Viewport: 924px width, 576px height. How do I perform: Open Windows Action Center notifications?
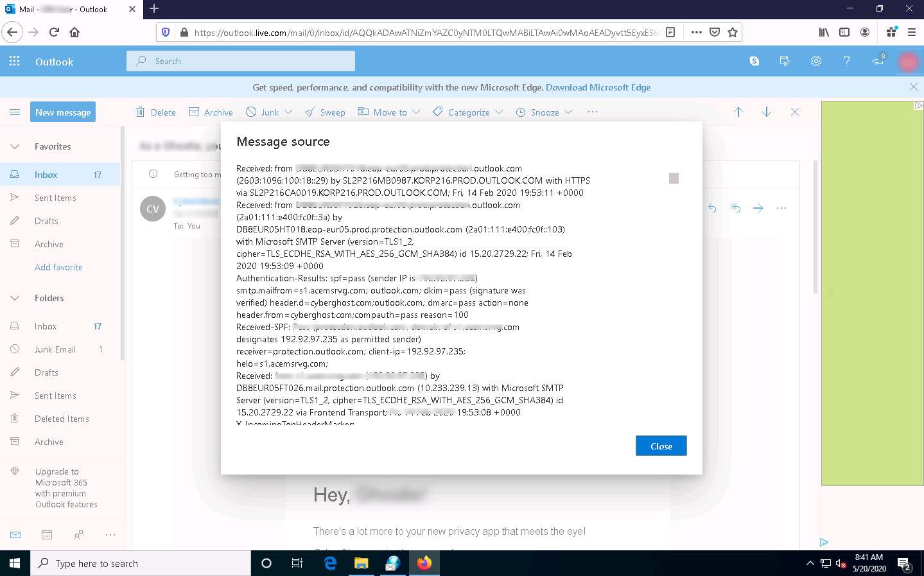(905, 564)
